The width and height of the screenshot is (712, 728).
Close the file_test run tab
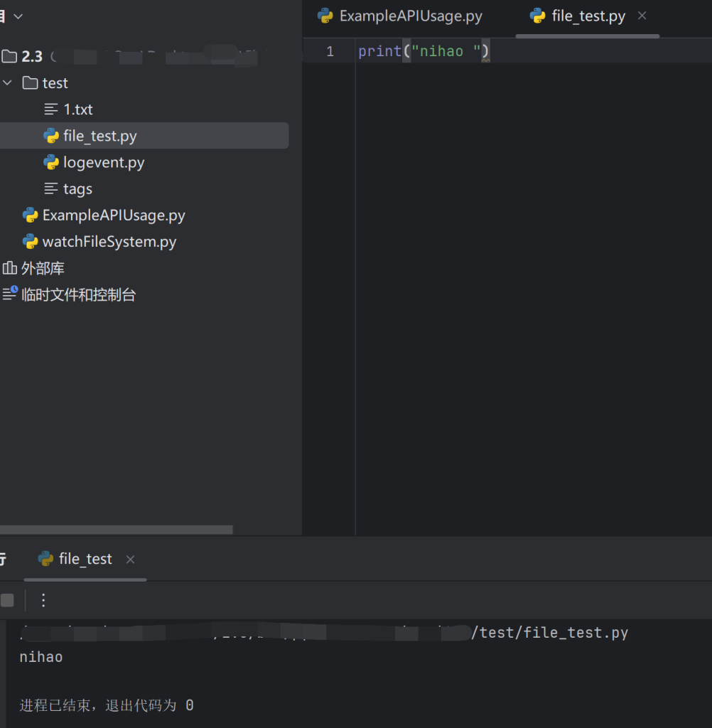pos(130,560)
